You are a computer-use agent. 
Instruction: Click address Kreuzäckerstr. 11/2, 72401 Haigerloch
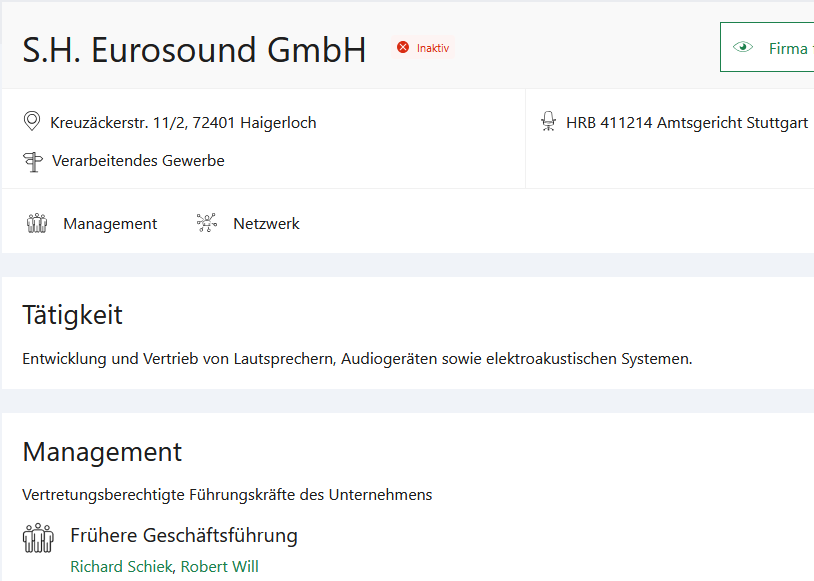pyautogui.click(x=183, y=123)
